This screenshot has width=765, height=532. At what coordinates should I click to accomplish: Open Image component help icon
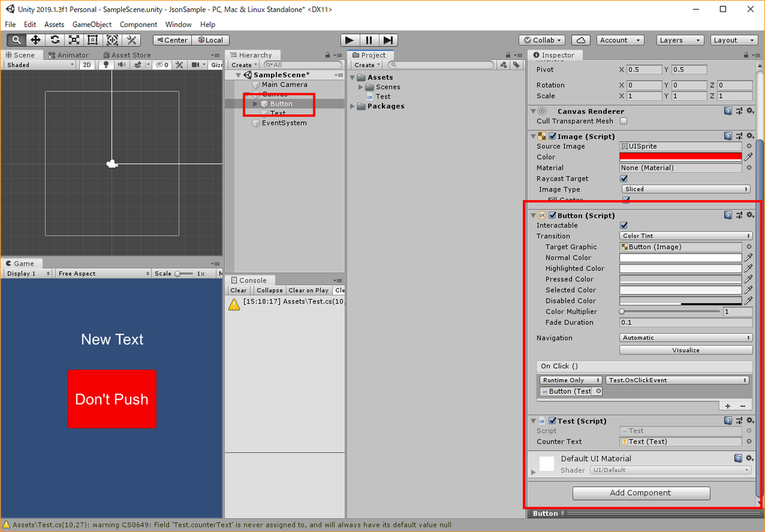(728, 136)
